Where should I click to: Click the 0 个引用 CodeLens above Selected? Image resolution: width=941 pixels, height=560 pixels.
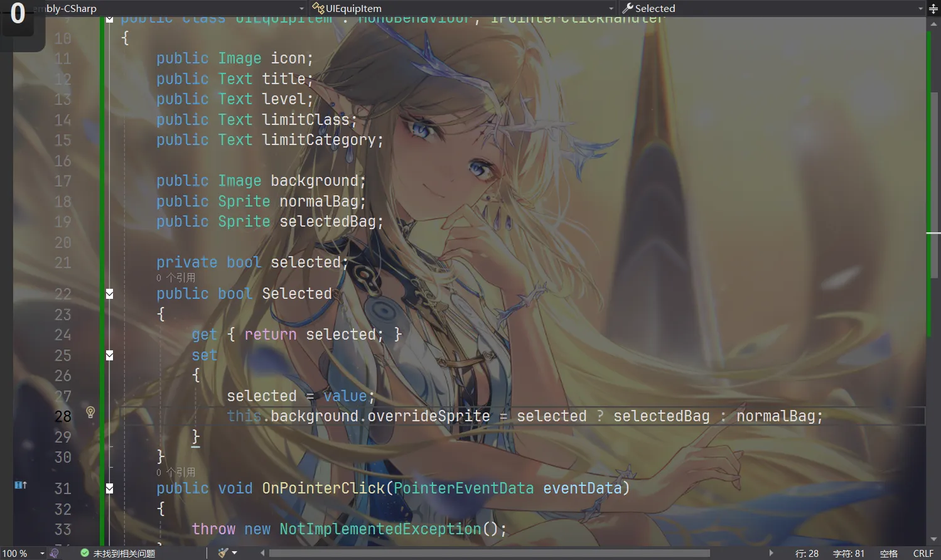pos(176,277)
